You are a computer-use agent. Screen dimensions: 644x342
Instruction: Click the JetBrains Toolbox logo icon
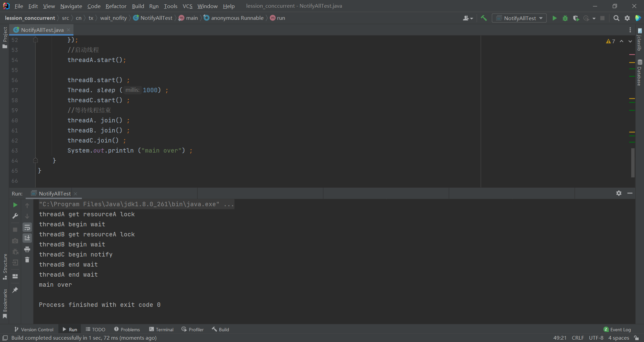point(638,18)
